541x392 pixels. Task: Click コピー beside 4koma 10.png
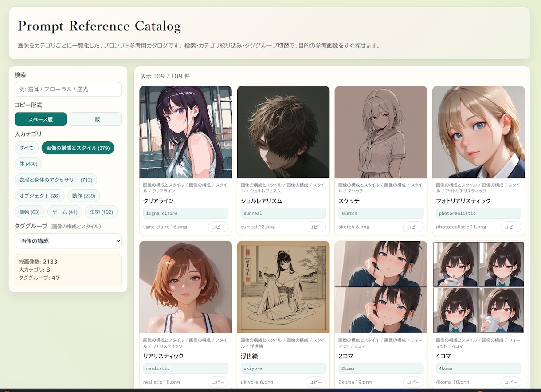click(511, 382)
